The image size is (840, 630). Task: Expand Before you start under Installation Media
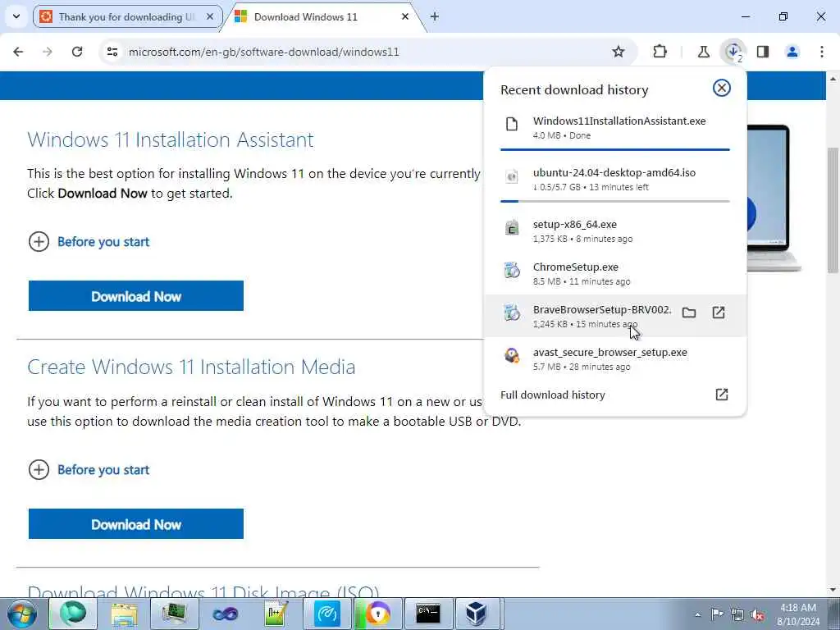point(89,470)
